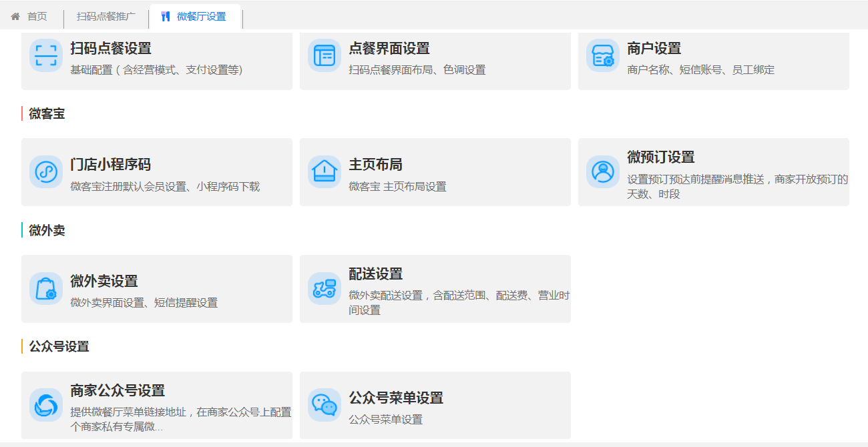Click the 微预订设置 profile icon
Image resolution: width=868 pixels, height=447 pixels.
click(602, 171)
